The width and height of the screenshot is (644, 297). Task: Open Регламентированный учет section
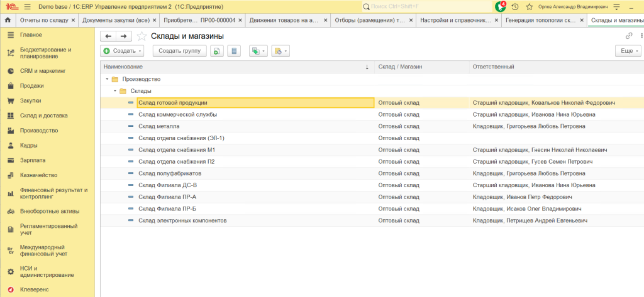[x=48, y=229]
